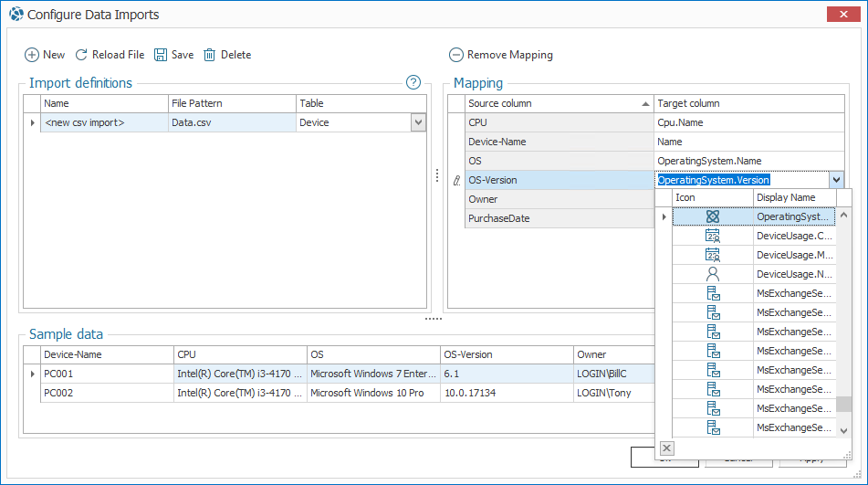
Task: Click the Target column header
Action: click(749, 103)
